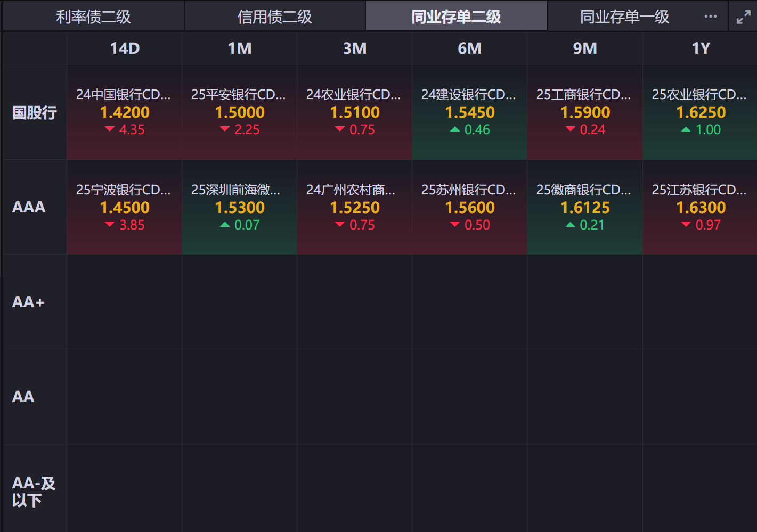Open 25农业银行CD cell name
The image size is (757, 532).
coord(699,94)
